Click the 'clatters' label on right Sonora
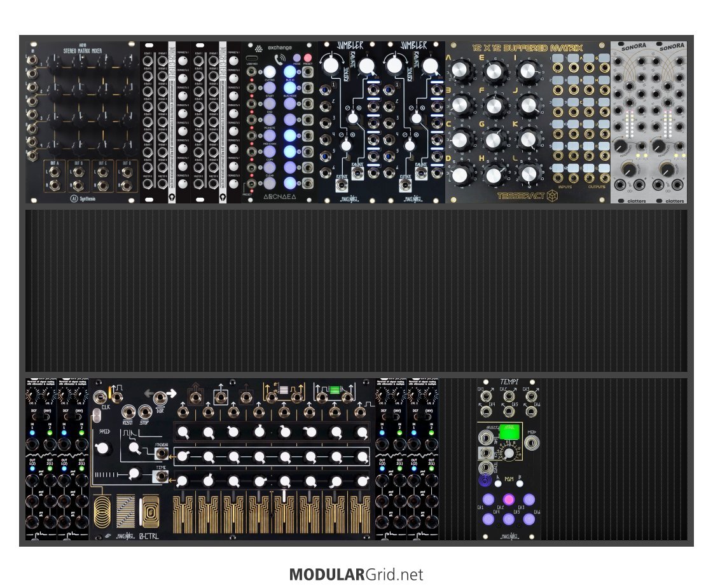Screen dimensions: 713x588 click(x=675, y=200)
